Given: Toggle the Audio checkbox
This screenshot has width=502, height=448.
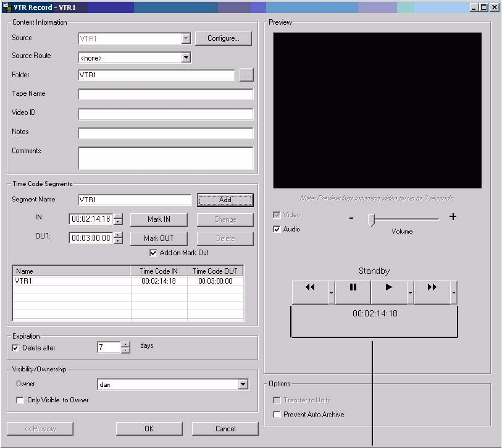Looking at the screenshot, I should click(x=277, y=229).
